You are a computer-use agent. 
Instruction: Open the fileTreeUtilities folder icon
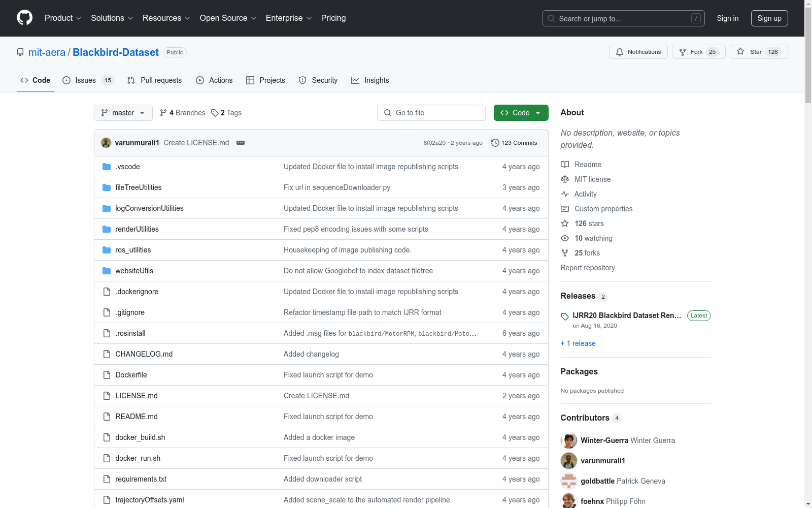[107, 187]
